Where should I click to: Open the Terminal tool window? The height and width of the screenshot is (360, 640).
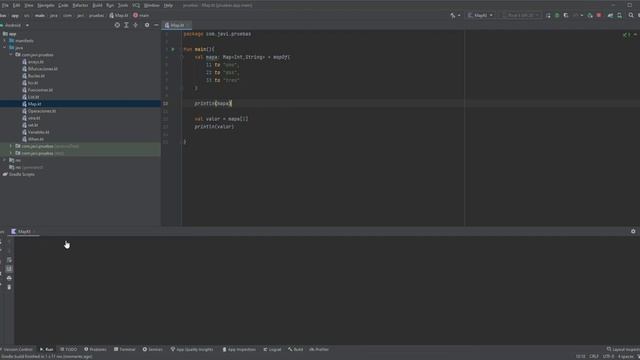click(x=124, y=349)
